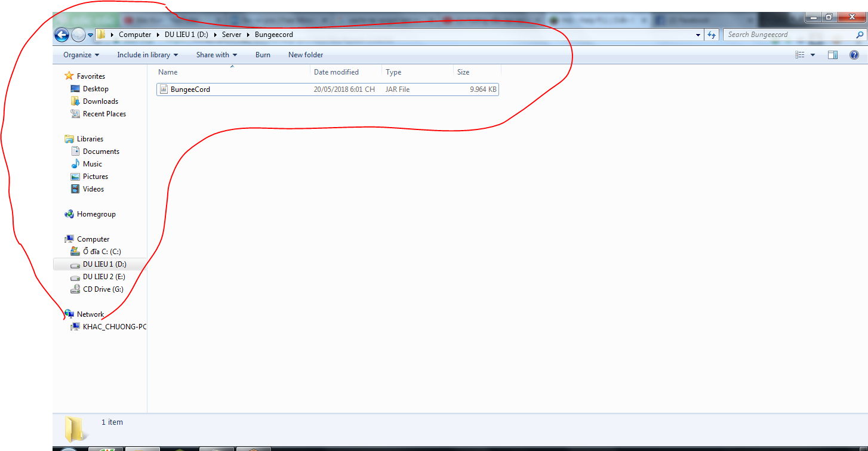868x451 pixels.
Task: Open the DU LIEU 2 (E:) drive
Action: pyautogui.click(x=104, y=277)
